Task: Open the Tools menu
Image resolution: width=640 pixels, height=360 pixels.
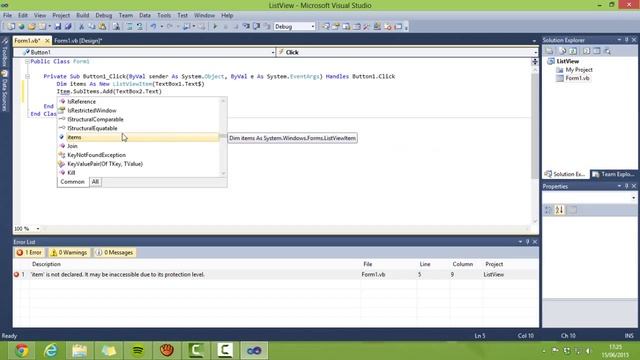Action: [164, 16]
